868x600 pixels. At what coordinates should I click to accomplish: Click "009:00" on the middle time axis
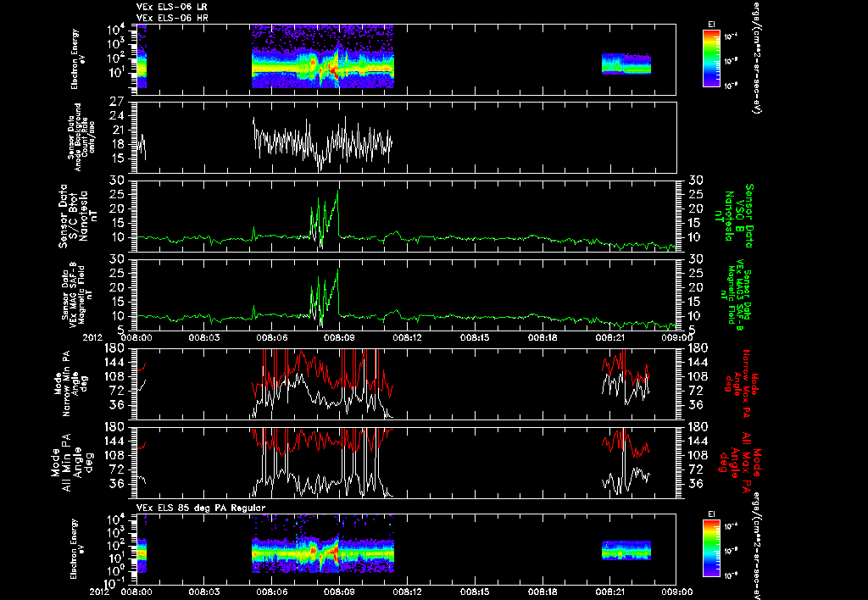click(x=676, y=337)
